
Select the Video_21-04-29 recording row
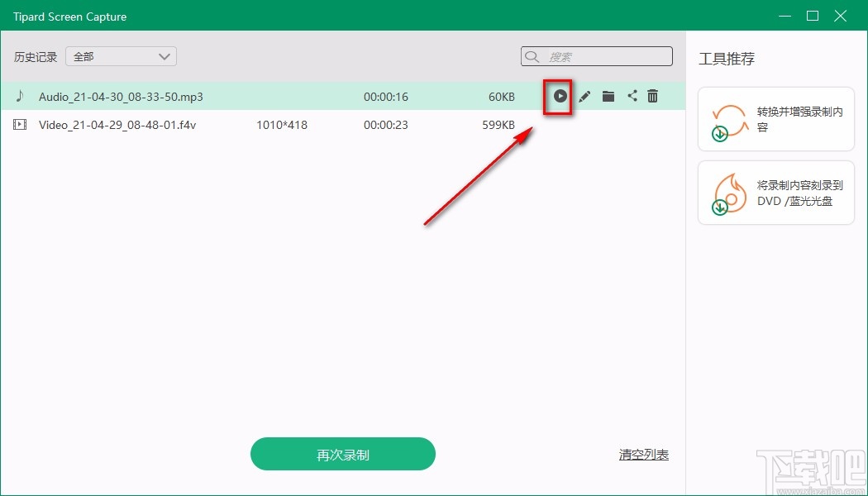point(289,125)
